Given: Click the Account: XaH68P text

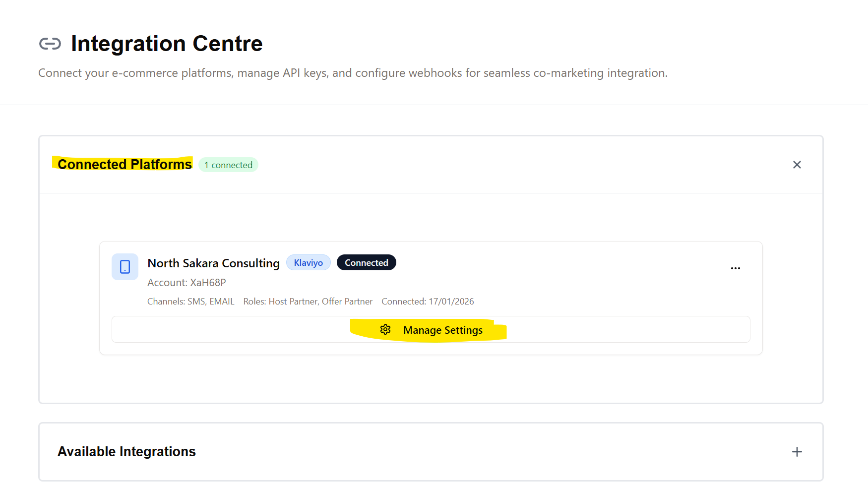Looking at the screenshot, I should (x=186, y=283).
